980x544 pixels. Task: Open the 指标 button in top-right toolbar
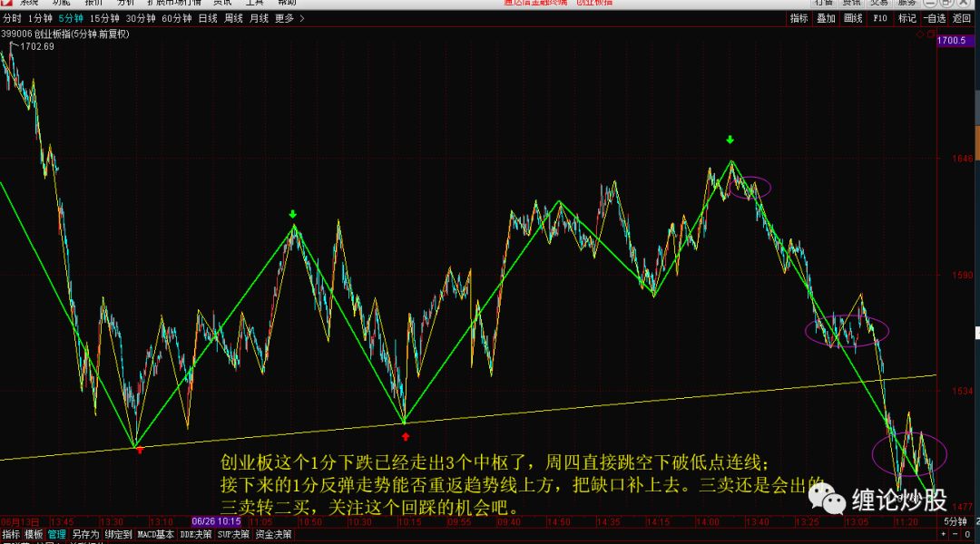799,19
